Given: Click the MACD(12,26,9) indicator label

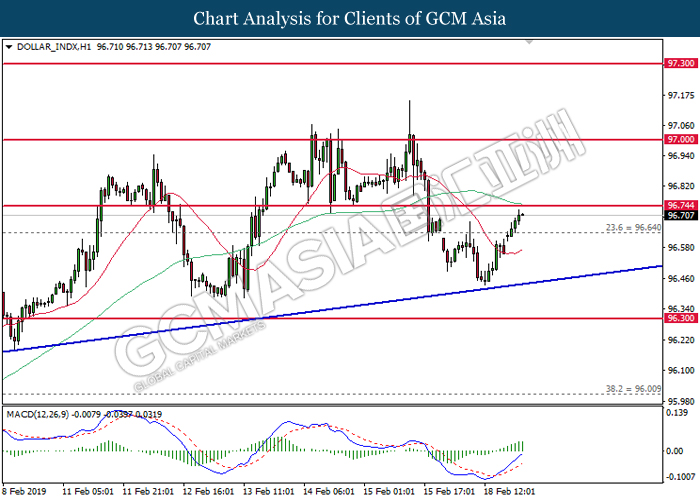Looking at the screenshot, I should coord(38,414).
